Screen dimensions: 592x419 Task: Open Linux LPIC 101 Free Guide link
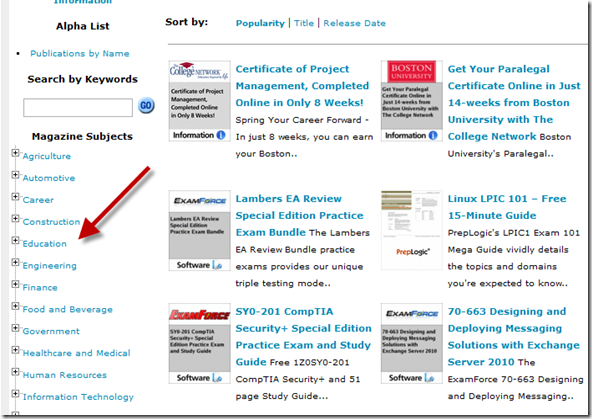(x=507, y=207)
